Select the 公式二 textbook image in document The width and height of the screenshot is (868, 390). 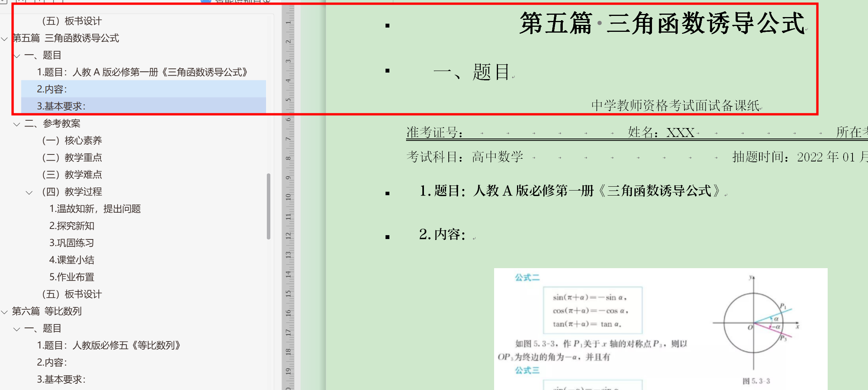pos(660,328)
